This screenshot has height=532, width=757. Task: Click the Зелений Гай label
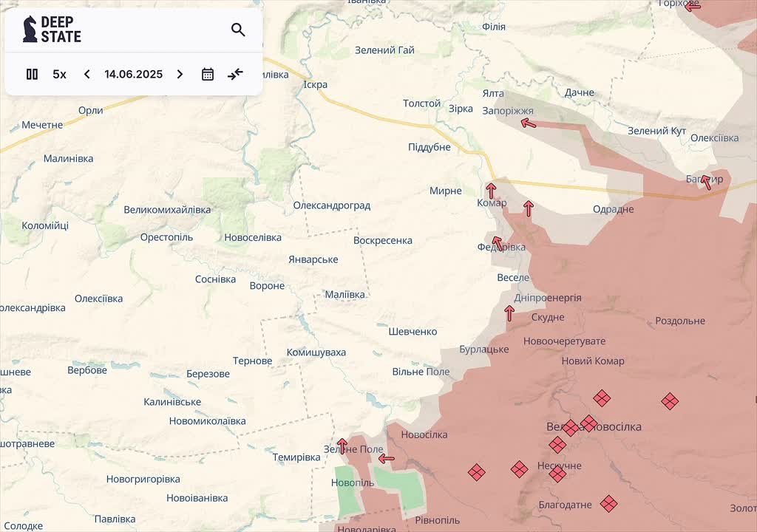coord(384,50)
